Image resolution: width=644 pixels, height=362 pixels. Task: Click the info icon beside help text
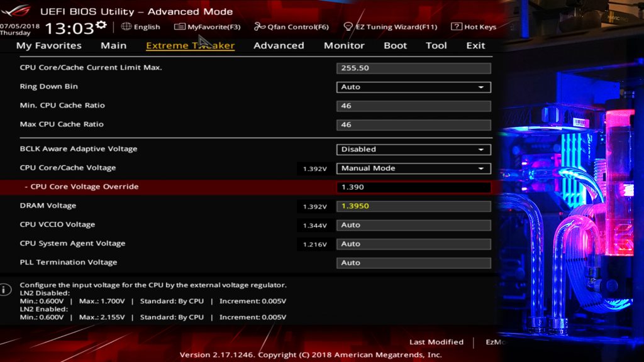coord(5,289)
